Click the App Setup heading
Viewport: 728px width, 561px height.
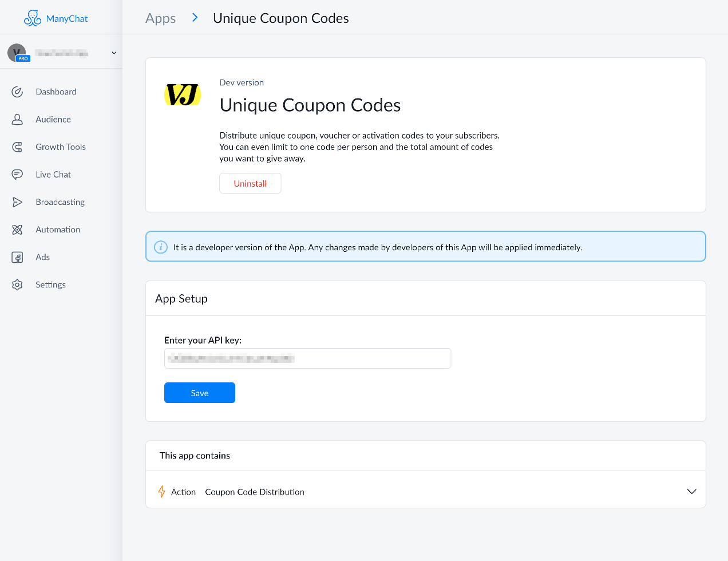[x=181, y=299]
